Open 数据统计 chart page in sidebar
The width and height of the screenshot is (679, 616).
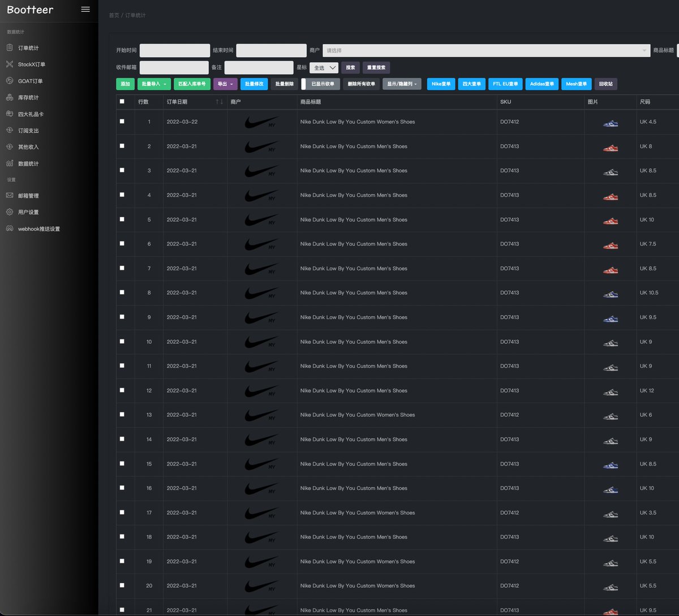[x=28, y=163]
